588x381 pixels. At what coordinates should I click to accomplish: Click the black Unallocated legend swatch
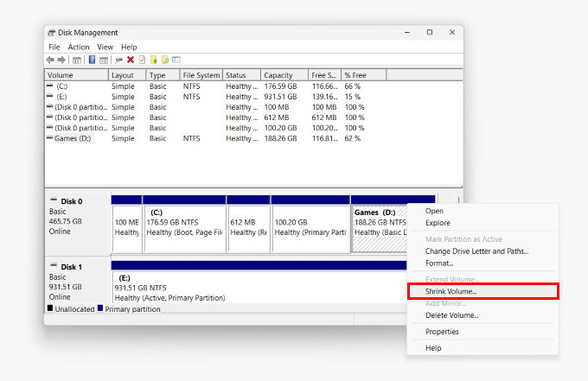coord(50,308)
